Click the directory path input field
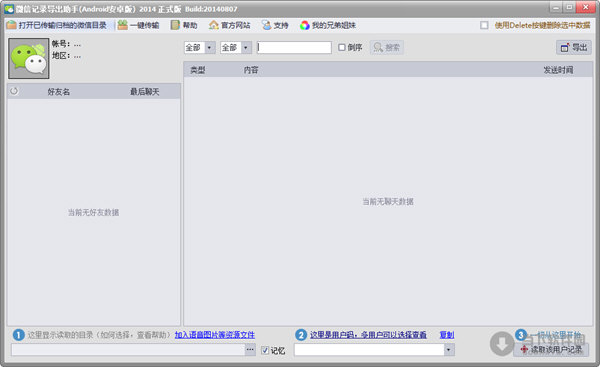The height and width of the screenshot is (367, 600). [128, 350]
